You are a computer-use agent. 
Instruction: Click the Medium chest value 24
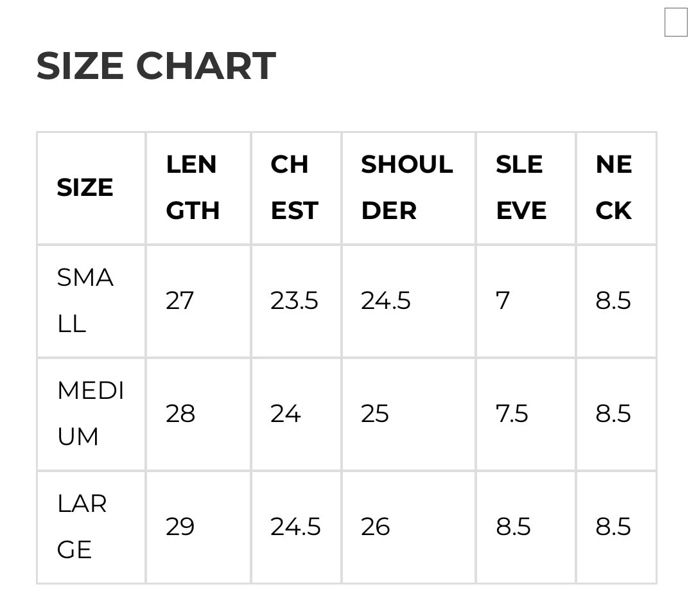[285, 414]
